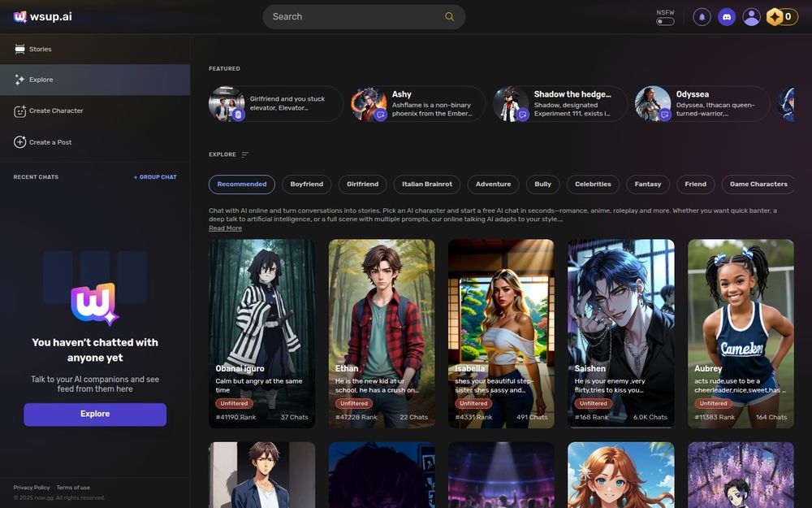The image size is (812, 508).
Task: Open the Aubrey character card
Action: 741,334
